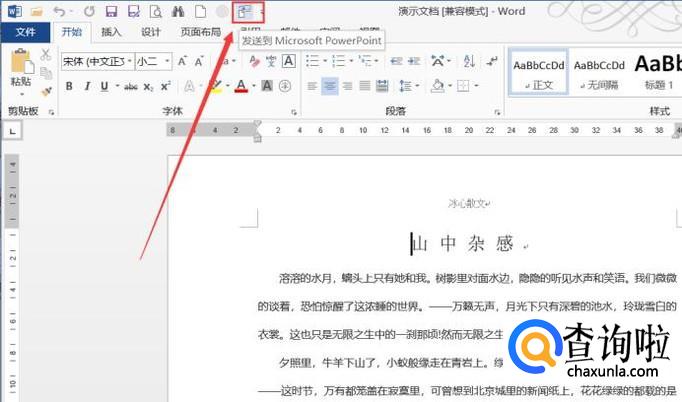Viewport: 682px width, 402px height.
Task: Open the font size dropdown 小二
Action: 152,61
